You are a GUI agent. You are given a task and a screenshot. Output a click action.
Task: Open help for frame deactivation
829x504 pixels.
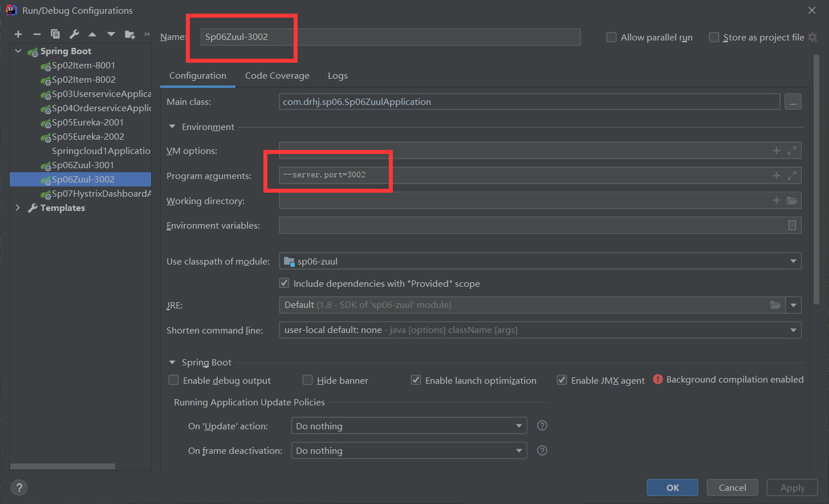[542, 450]
